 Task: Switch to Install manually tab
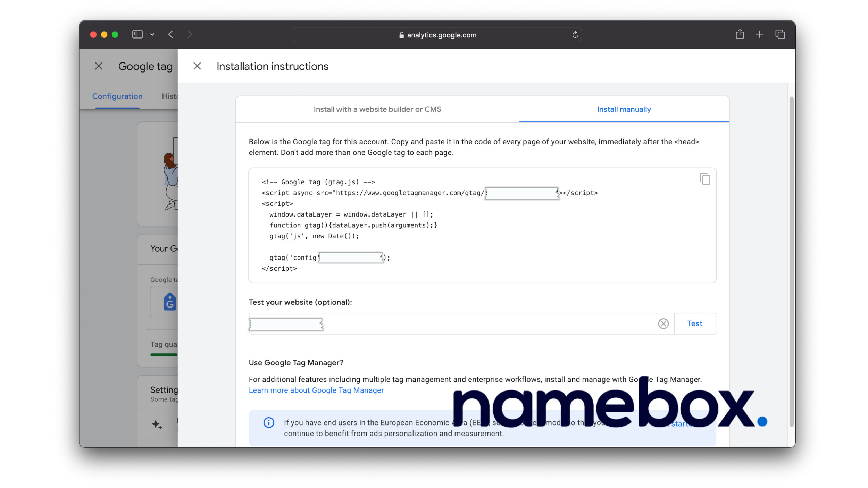click(x=624, y=109)
